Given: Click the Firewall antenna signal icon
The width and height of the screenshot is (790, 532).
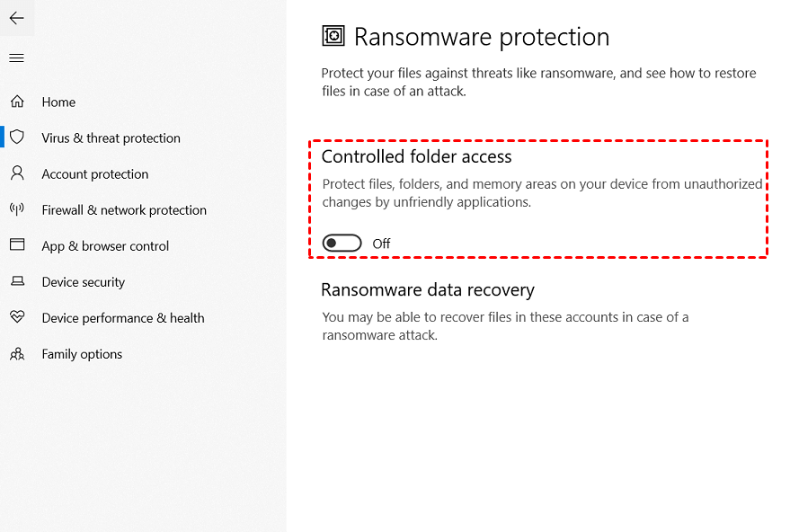Looking at the screenshot, I should [x=17, y=209].
